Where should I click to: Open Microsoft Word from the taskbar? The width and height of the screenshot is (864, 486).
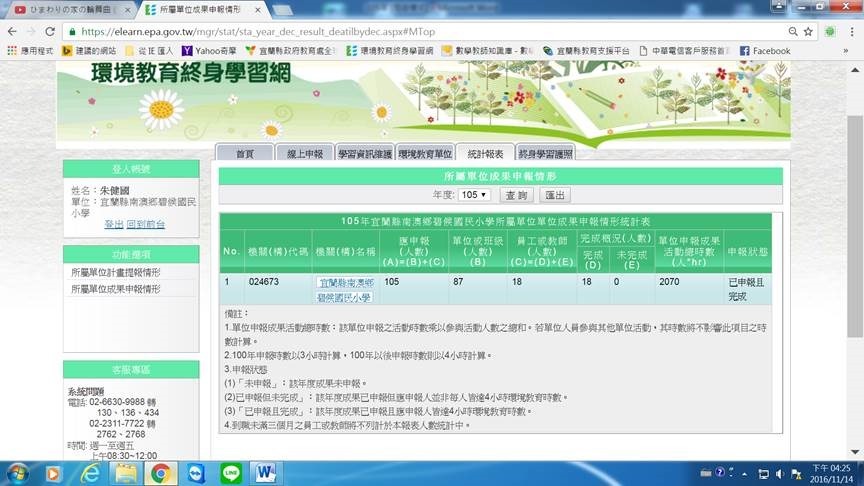point(267,471)
